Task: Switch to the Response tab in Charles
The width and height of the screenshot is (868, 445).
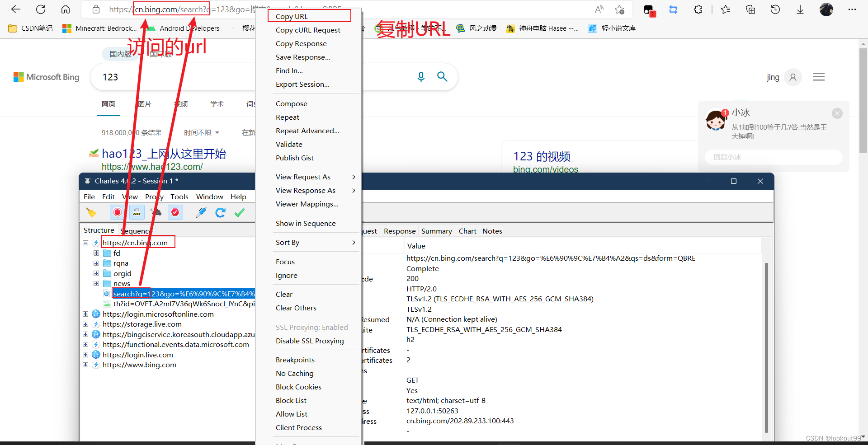Action: point(400,231)
